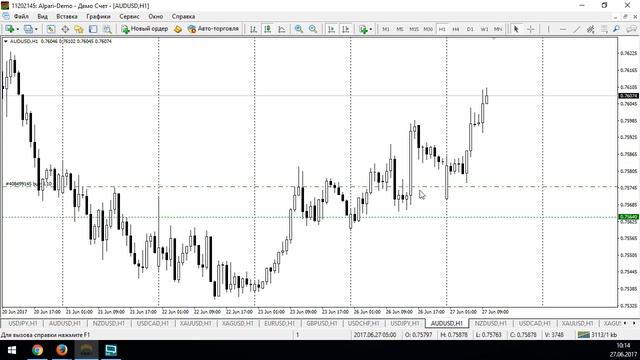Open the Справка menu

[x=183, y=16]
